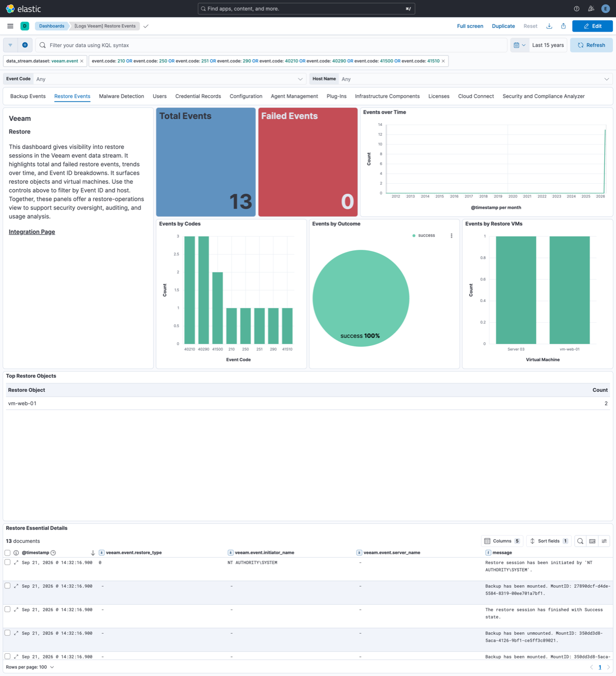Open the Cloud Connect tab
The width and height of the screenshot is (616, 676).
point(476,96)
